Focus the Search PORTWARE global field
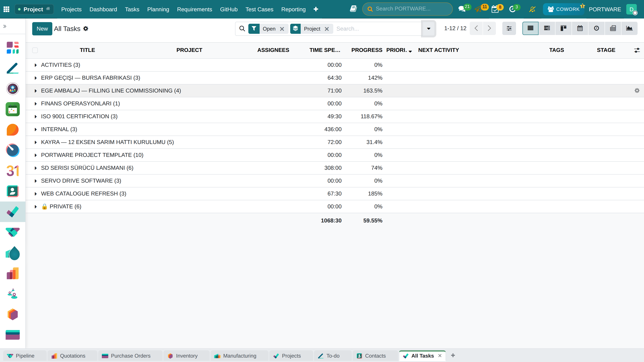644x362 pixels. coord(407,9)
